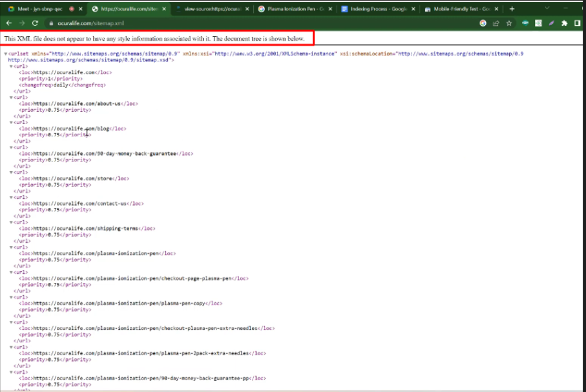Click the forward navigation arrow
Image resolution: width=586 pixels, height=392 pixels.
click(x=22, y=23)
